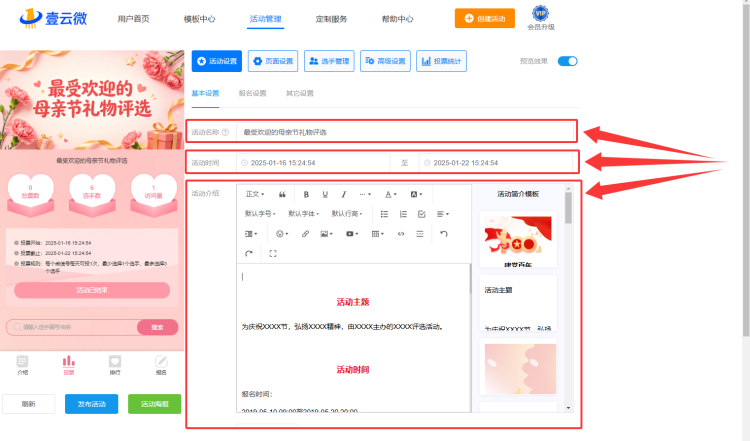Click the 活动设置 button
The width and height of the screenshot is (750, 441).
pos(217,61)
